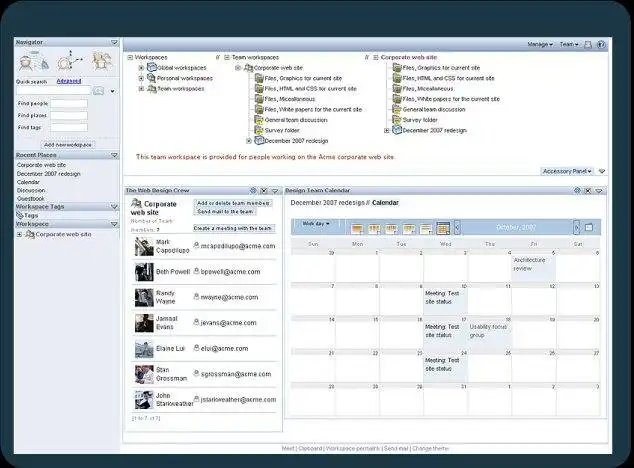Viewport: 634px width, 468px height.
Task: Click Workspace permalink in the footer
Action: click(353, 448)
